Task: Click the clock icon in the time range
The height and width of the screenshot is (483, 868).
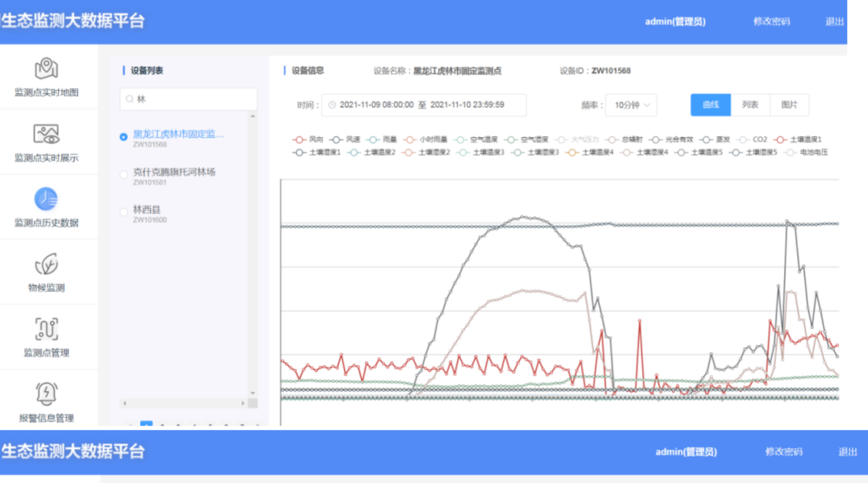Action: pos(332,105)
